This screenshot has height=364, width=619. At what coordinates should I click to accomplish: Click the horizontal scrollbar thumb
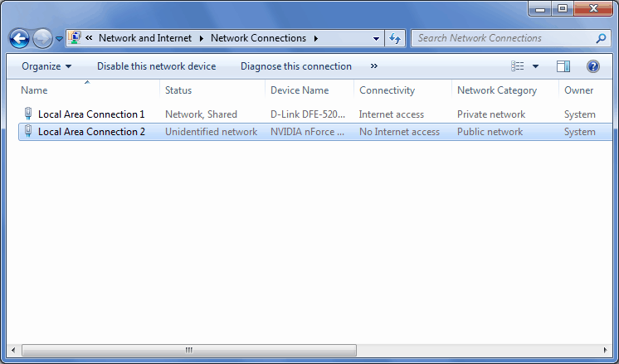click(188, 350)
